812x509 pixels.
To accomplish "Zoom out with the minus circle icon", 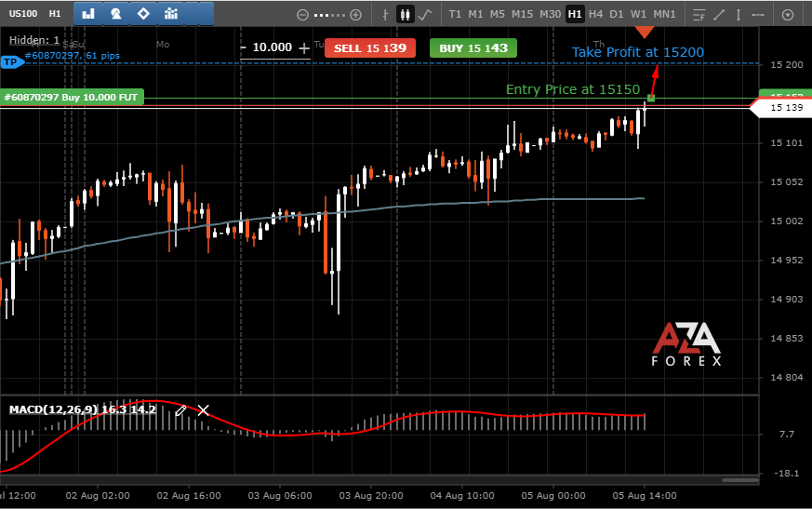I will click(x=302, y=15).
